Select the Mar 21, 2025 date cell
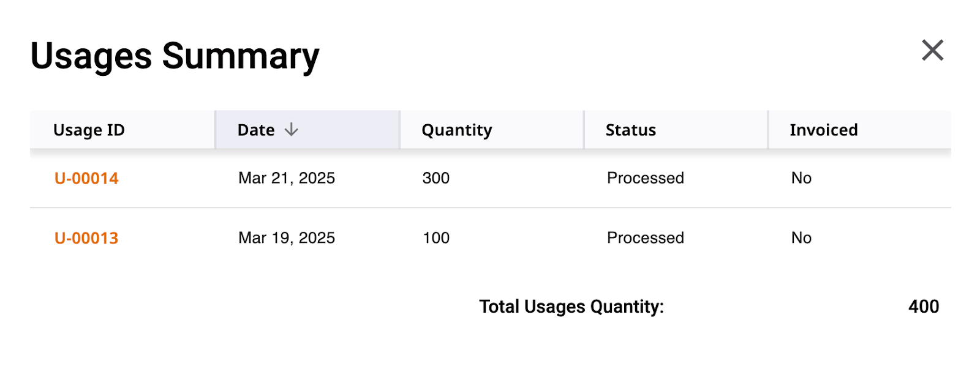980x391 pixels. (x=287, y=178)
